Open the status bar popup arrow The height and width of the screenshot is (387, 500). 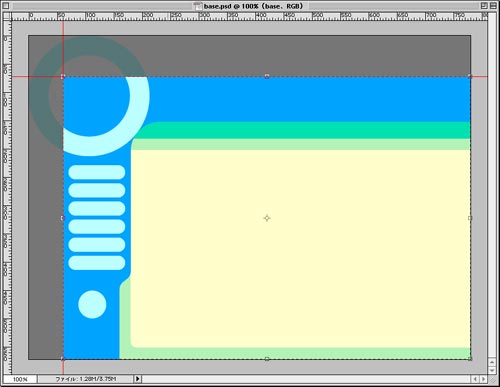click(138, 379)
